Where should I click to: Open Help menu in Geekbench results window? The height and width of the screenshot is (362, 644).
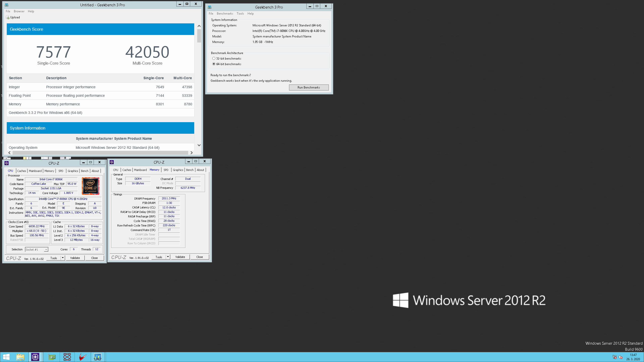click(31, 11)
